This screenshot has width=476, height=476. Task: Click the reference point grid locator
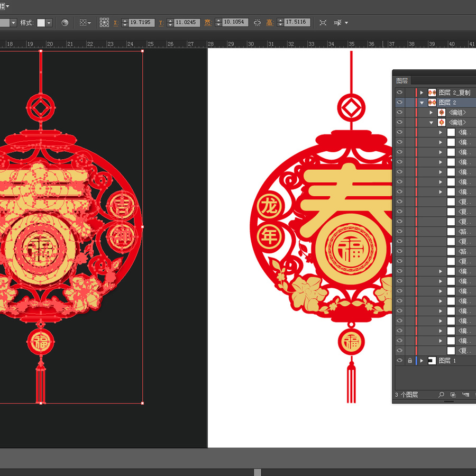104,22
